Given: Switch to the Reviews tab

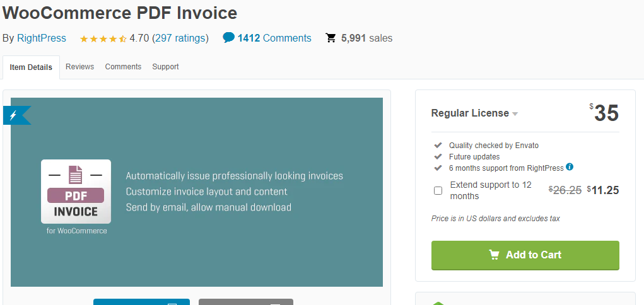Looking at the screenshot, I should pyautogui.click(x=79, y=67).
